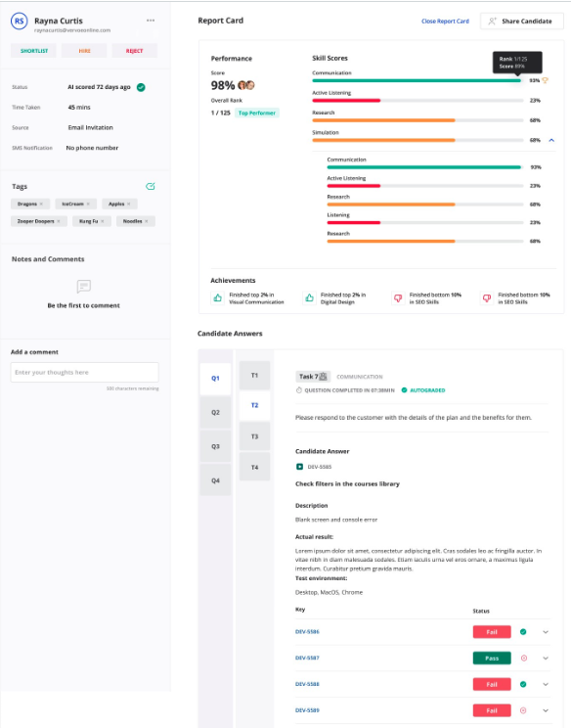Open the three-dots menu beside Rayna Curtis

click(x=151, y=21)
